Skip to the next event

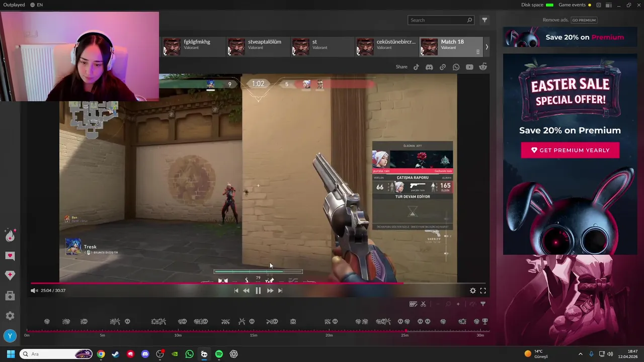280,291
